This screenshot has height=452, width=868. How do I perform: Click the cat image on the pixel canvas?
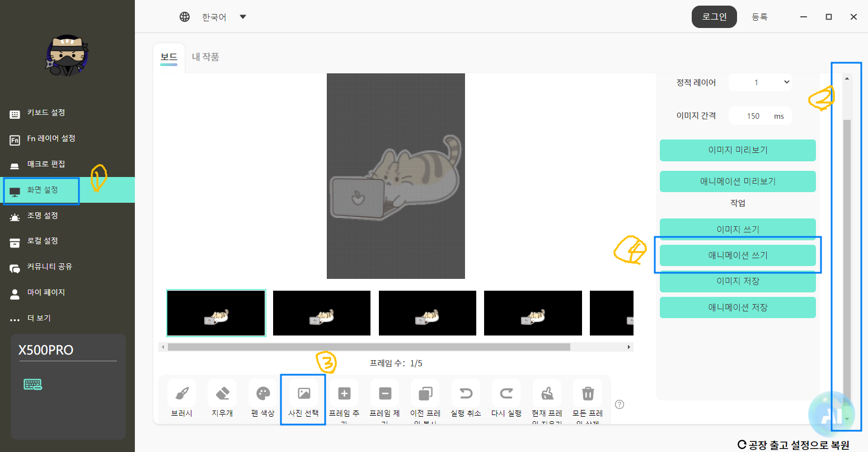point(396,176)
